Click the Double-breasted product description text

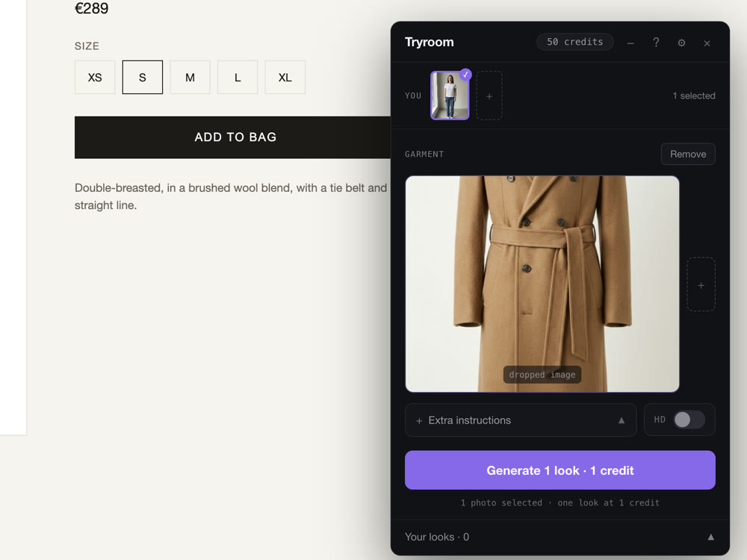(231, 196)
